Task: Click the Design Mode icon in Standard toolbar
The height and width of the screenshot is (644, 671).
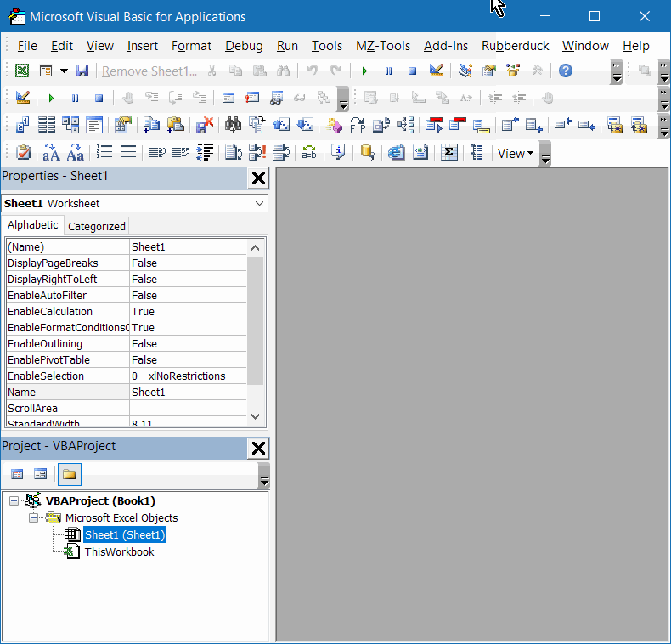Action: click(436, 71)
